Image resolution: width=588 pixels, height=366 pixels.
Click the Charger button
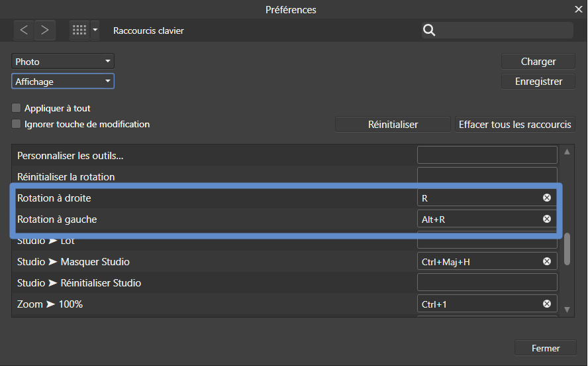[x=538, y=62]
